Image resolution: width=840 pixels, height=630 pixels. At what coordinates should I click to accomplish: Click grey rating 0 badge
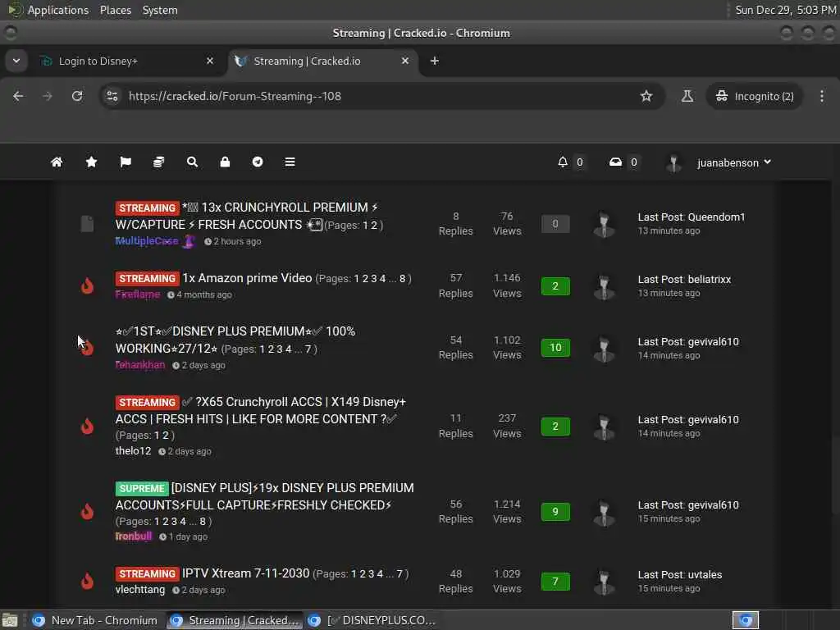(555, 224)
